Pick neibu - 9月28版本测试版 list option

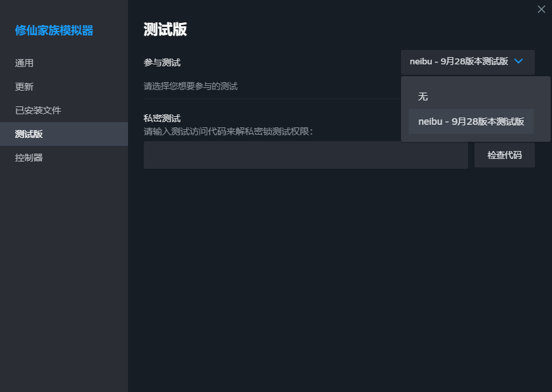click(x=471, y=121)
